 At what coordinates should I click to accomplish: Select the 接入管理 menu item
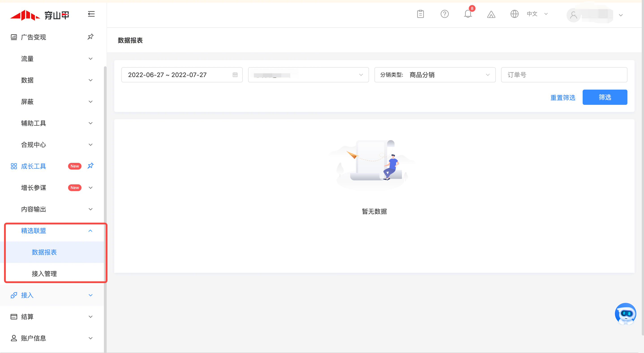tap(44, 274)
